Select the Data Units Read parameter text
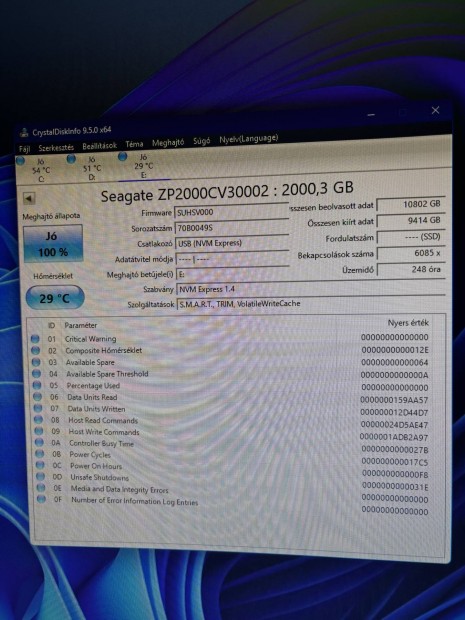The height and width of the screenshot is (620, 465). click(x=92, y=397)
